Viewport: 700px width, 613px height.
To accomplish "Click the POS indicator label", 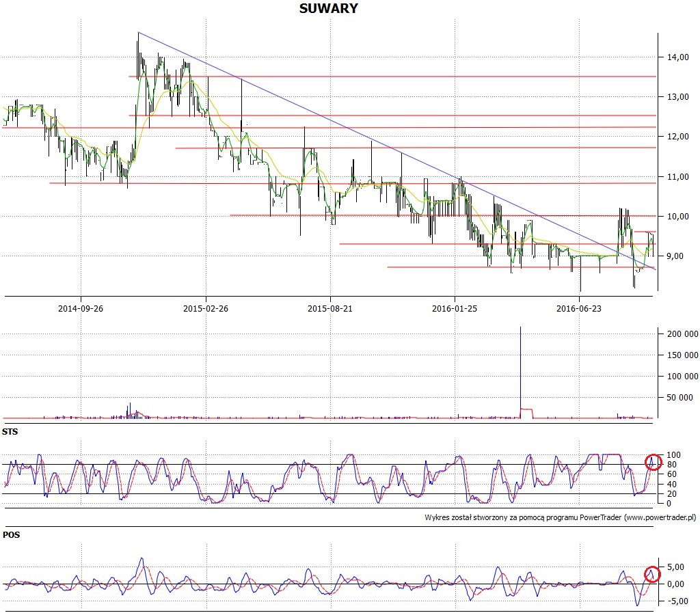I will pyautogui.click(x=11, y=534).
